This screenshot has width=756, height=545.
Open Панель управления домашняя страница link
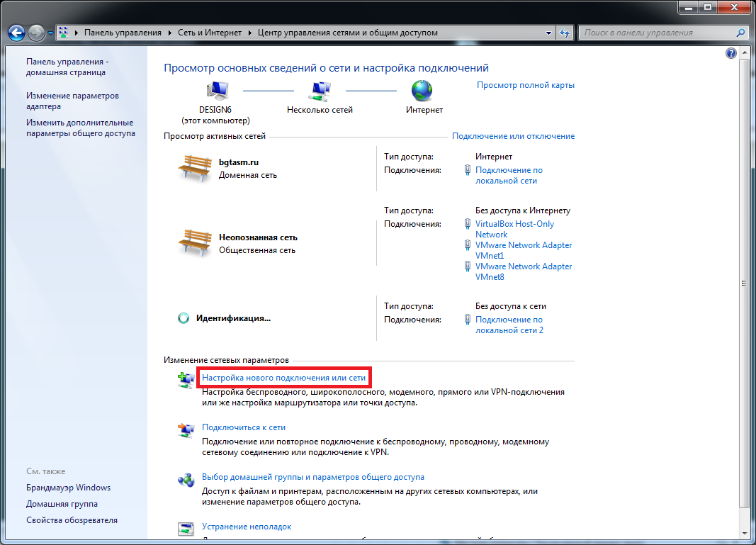tap(67, 67)
